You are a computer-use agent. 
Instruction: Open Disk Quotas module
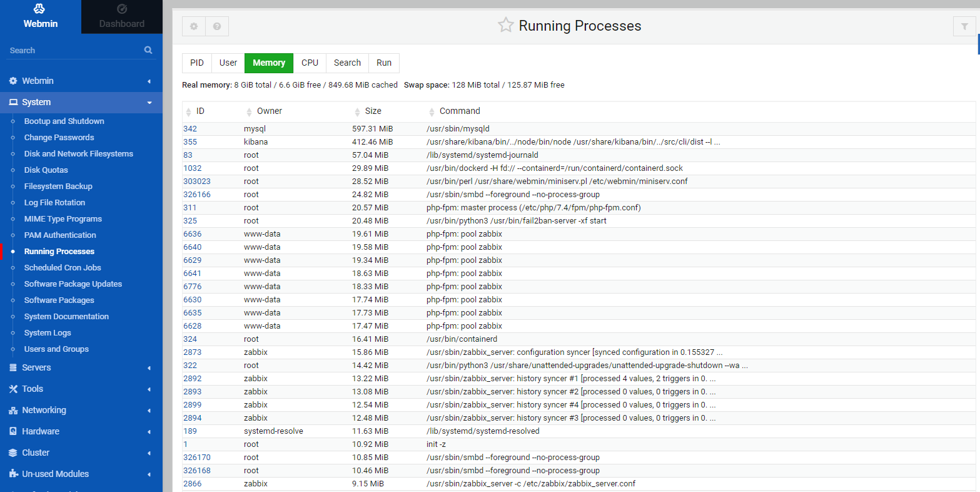[x=46, y=170]
